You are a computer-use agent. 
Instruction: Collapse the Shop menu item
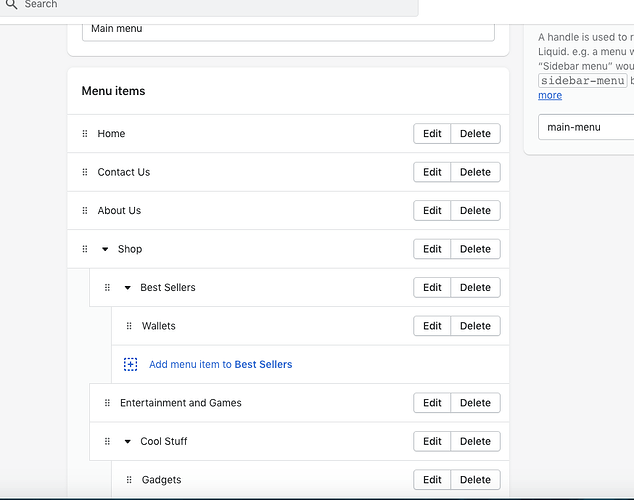pos(105,249)
